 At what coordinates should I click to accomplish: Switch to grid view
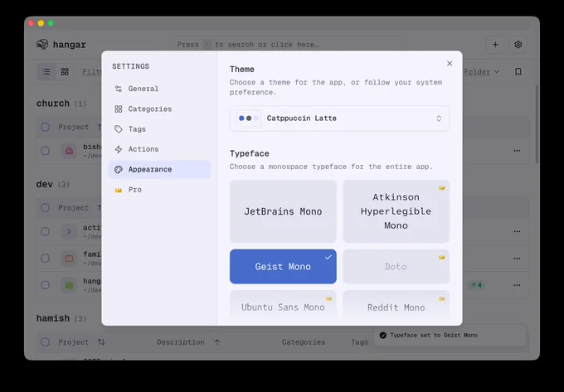click(65, 71)
